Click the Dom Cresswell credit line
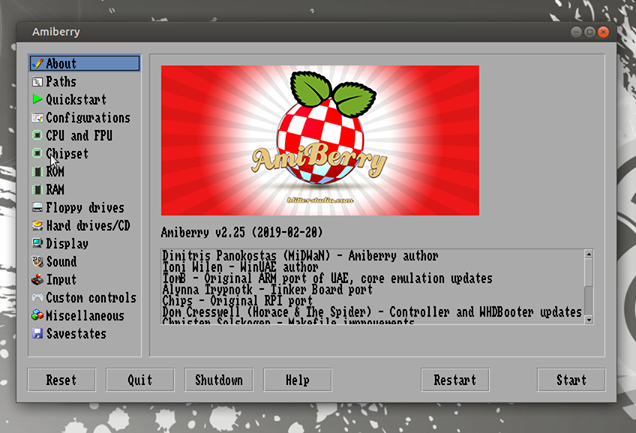 click(x=372, y=312)
